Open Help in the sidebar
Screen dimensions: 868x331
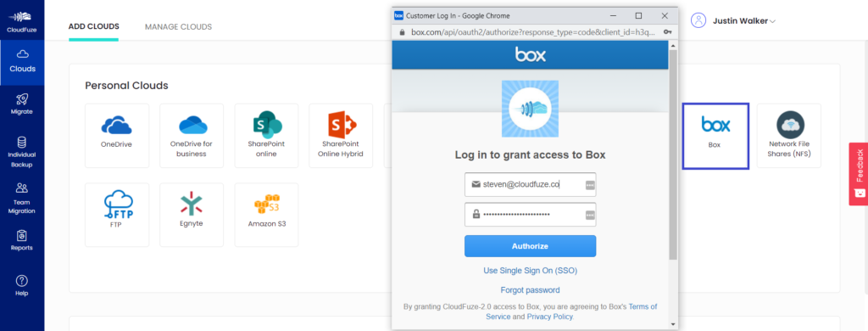pos(22,285)
